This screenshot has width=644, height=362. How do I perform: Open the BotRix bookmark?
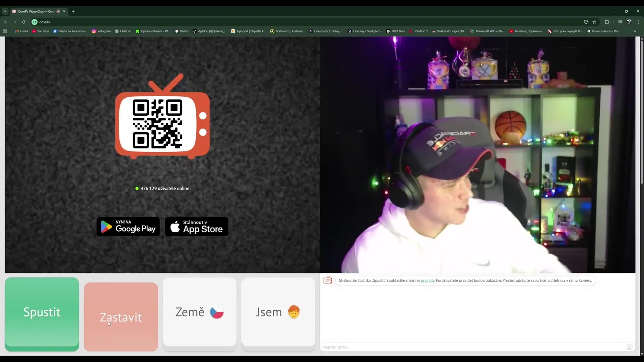click(x=182, y=31)
